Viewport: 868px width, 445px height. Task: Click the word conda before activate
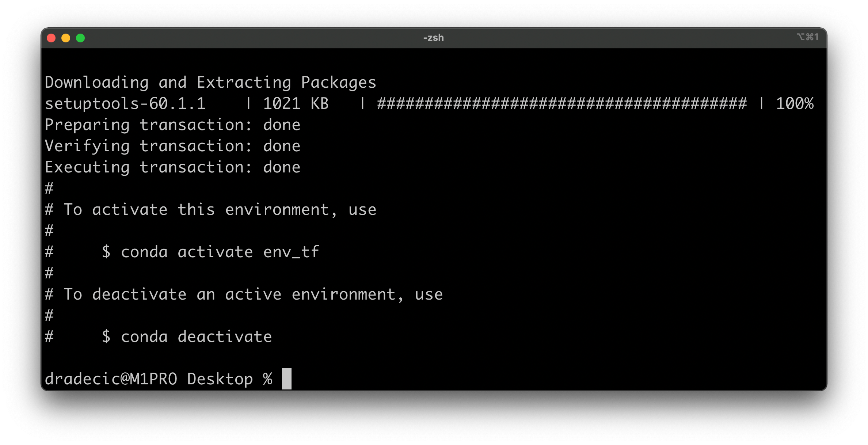click(144, 252)
